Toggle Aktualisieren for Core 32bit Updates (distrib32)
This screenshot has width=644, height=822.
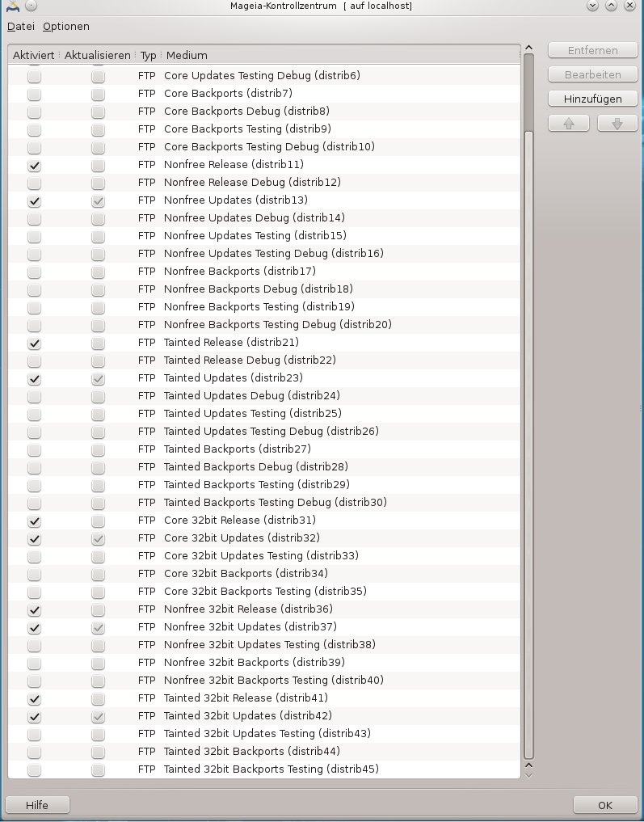(98, 538)
